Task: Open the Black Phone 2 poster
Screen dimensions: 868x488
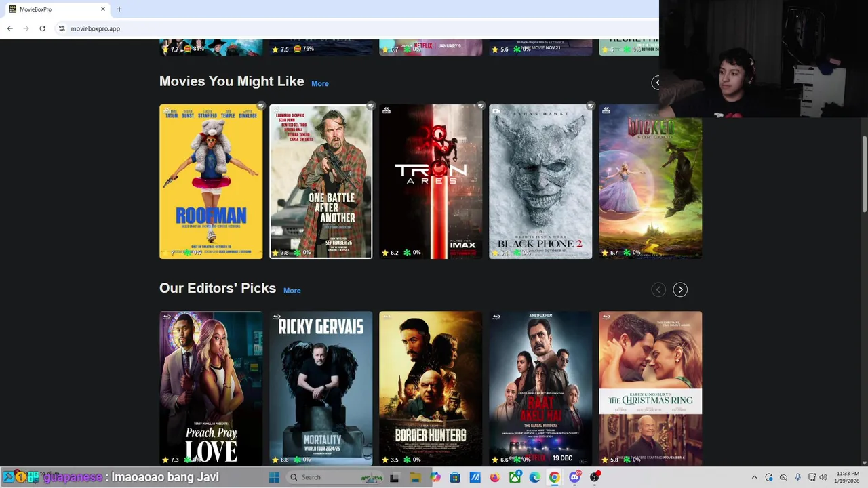Action: pos(540,182)
